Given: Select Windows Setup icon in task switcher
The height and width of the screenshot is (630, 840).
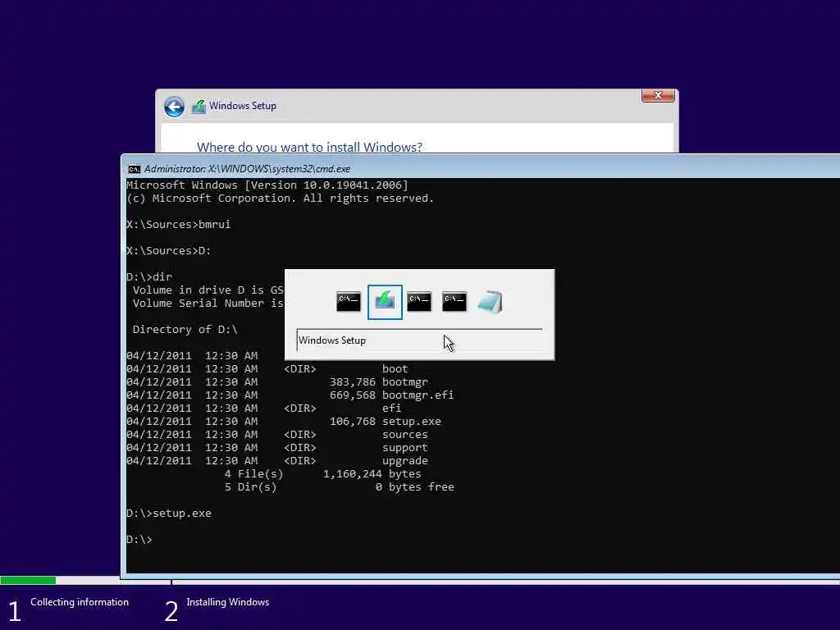Looking at the screenshot, I should click(x=385, y=302).
